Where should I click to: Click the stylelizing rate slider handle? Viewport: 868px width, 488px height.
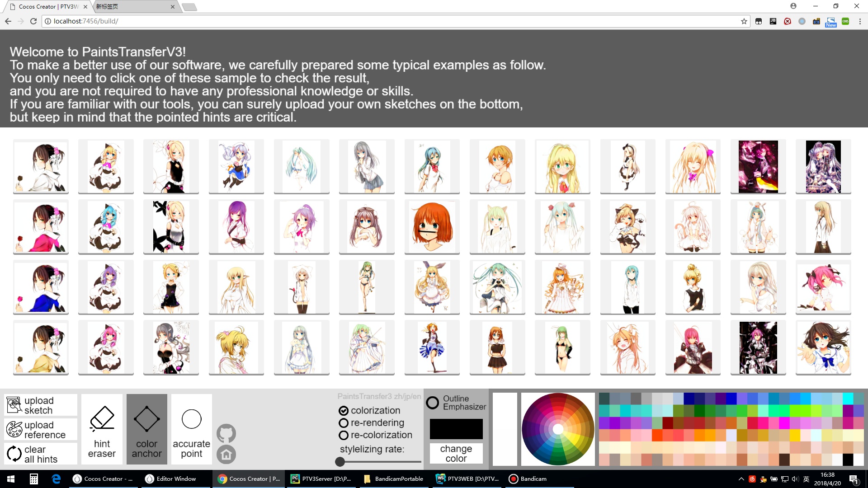(x=340, y=462)
